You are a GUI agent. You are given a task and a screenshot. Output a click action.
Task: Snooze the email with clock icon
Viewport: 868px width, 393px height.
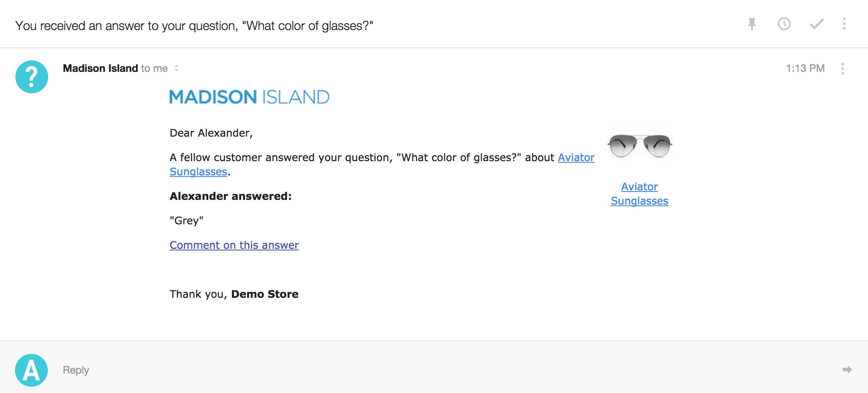coord(784,24)
